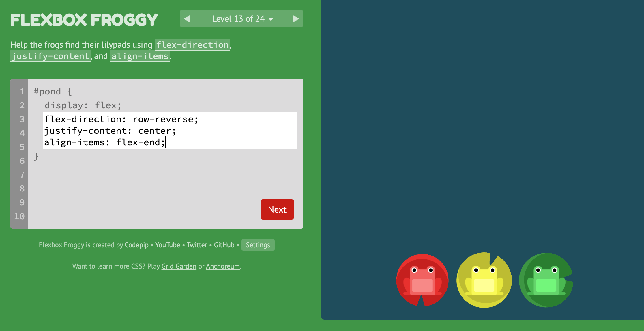644x331 pixels.
Task: Click the yellow frog on lilypad
Action: pos(484,280)
